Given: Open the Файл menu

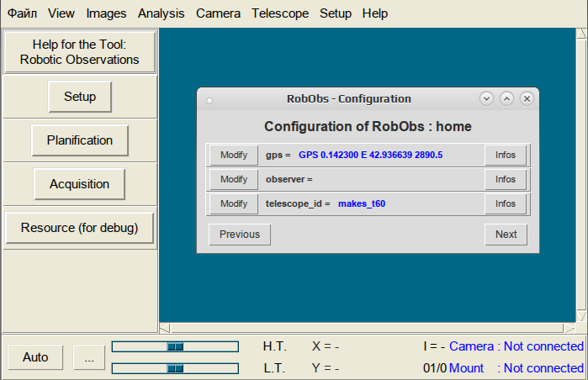Looking at the screenshot, I should coord(23,13).
